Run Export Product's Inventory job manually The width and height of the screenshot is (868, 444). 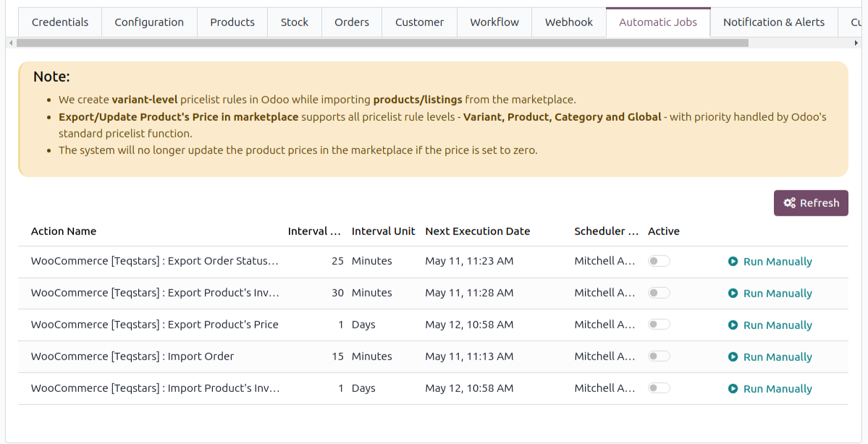point(770,293)
